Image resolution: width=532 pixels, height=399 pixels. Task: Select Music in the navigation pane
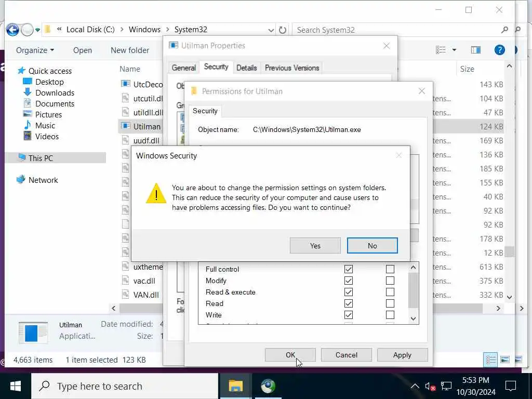45,126
